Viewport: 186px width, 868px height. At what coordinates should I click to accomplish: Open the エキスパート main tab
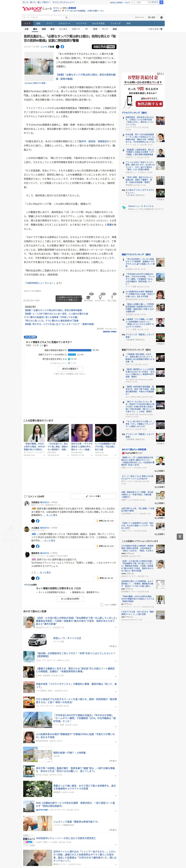click(x=64, y=23)
